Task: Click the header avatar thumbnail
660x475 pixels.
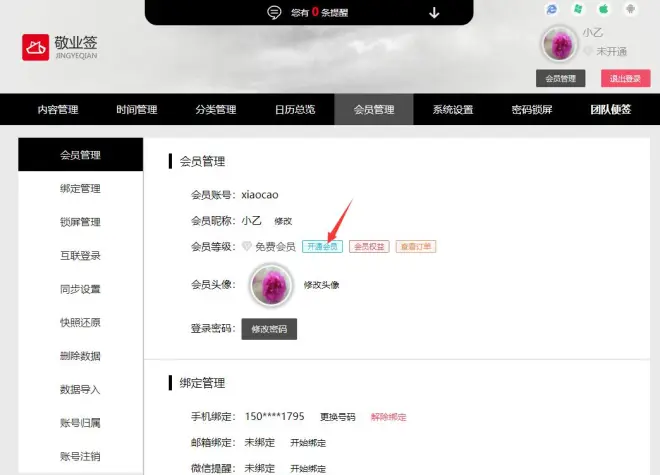Action: 559,44
